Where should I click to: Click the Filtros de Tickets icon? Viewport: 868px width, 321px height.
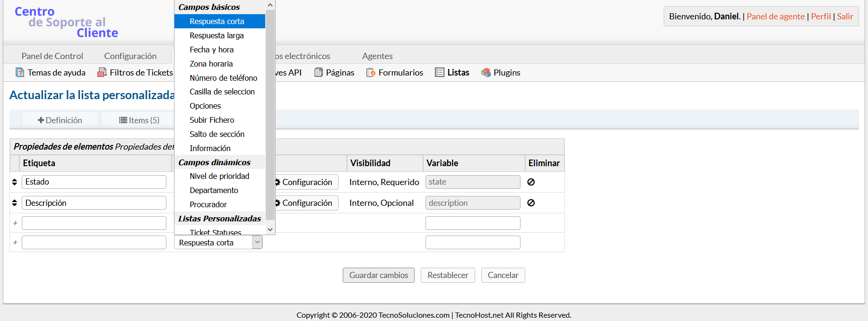click(x=102, y=72)
